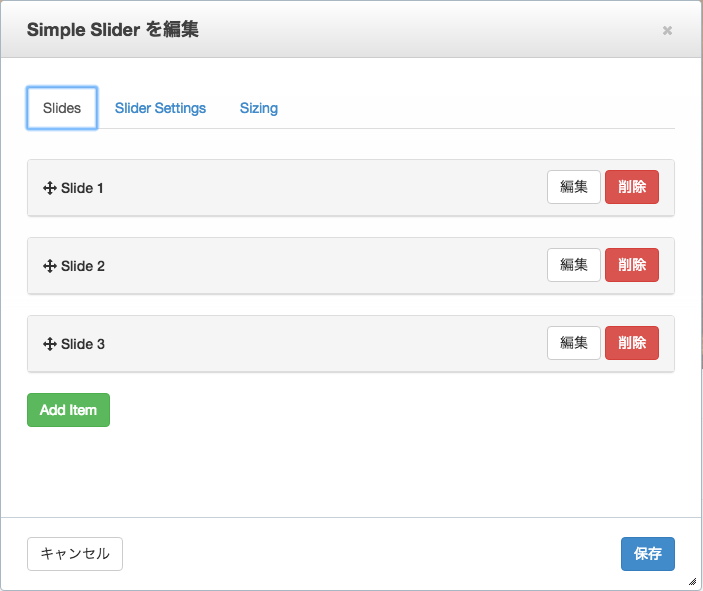The width and height of the screenshot is (703, 591).
Task: Switch to the Slides tab
Action: coord(62,108)
